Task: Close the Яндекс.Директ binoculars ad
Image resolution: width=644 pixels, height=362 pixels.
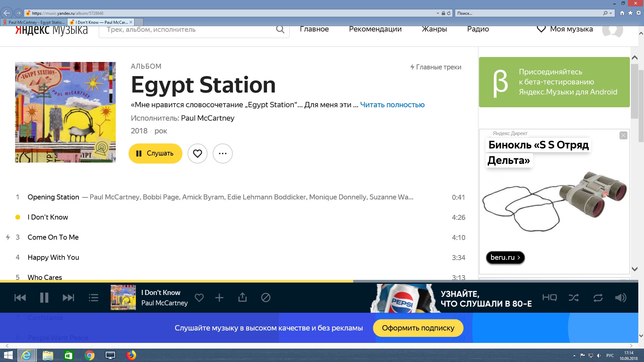Action: click(x=623, y=135)
